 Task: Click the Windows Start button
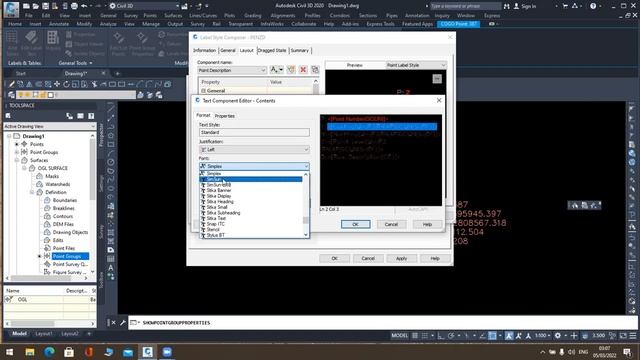pos(9,352)
